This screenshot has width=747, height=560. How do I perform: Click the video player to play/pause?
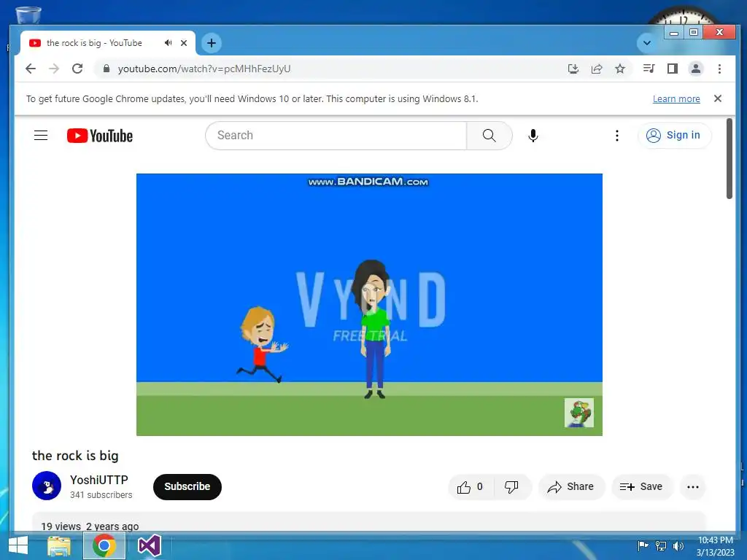click(369, 305)
